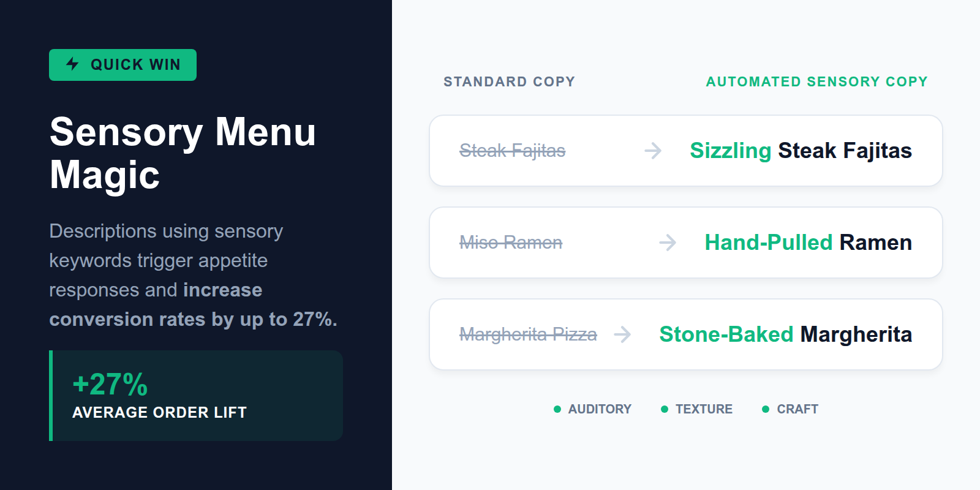Click the struck-through Margherita Pizza text
Viewport: 980px width, 490px height.
[528, 334]
